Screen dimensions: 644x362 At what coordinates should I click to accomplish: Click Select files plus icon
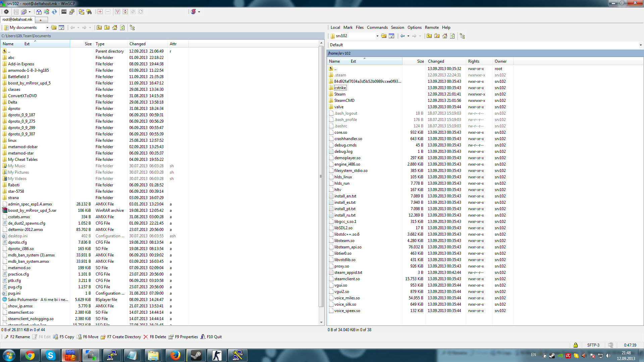(100, 12)
